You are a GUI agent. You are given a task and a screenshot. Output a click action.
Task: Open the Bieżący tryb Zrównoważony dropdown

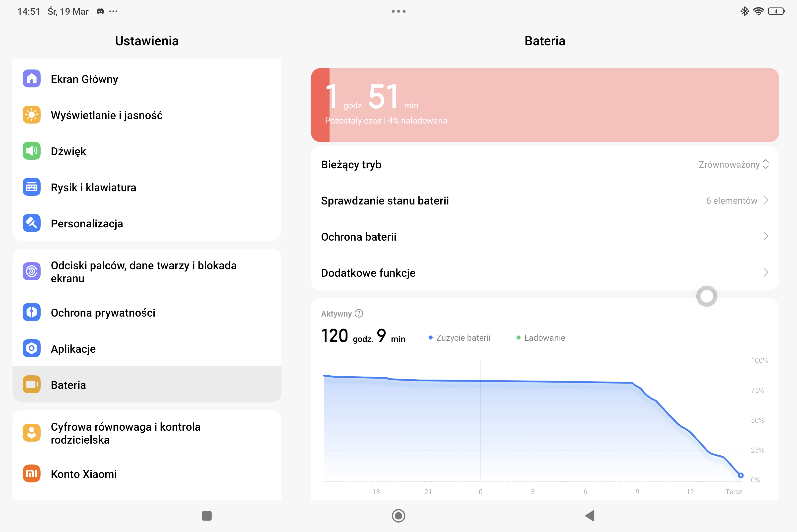coord(733,165)
